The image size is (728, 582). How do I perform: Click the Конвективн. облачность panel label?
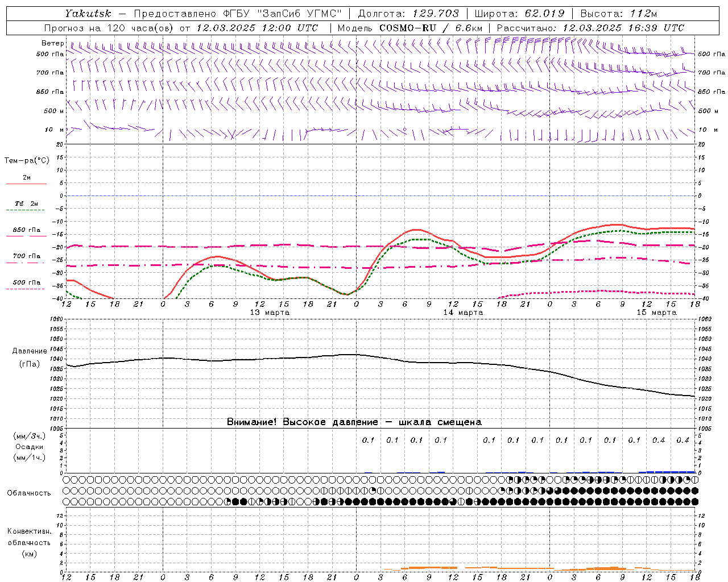[x=29, y=537]
